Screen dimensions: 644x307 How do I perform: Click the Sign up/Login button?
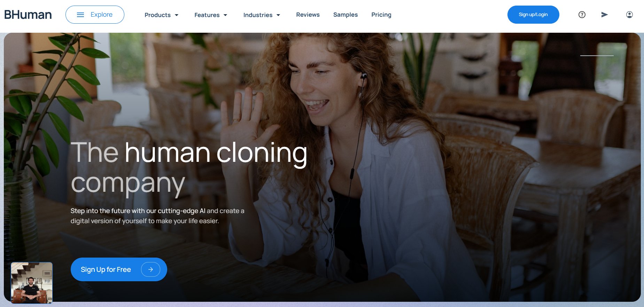click(533, 15)
